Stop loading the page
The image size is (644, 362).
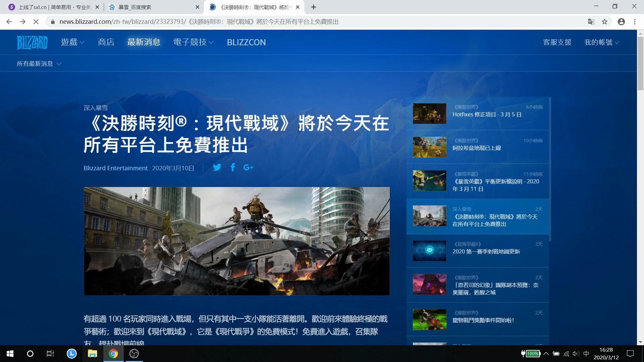(x=36, y=22)
